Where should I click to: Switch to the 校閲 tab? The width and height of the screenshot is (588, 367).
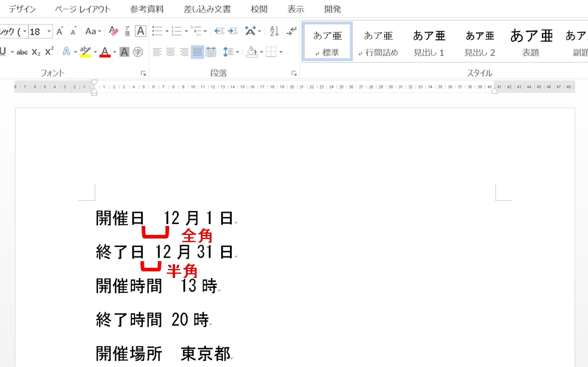259,9
